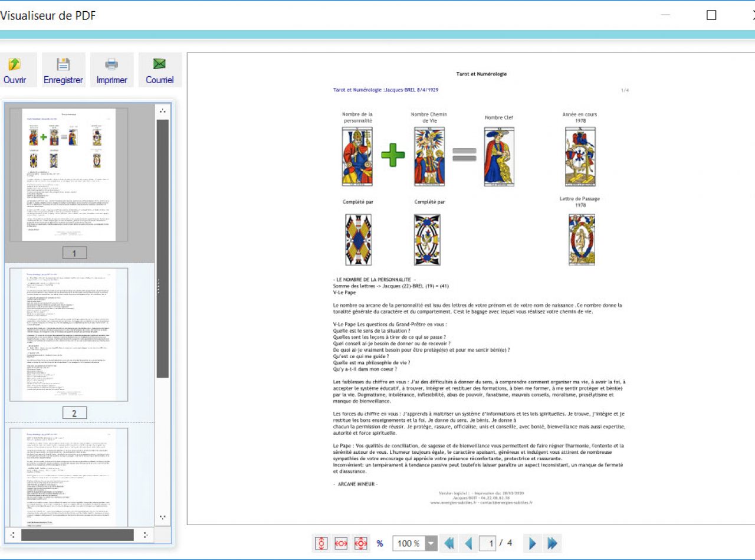
Task: Click the horizontal scrollbar under the thumbnails
Action: 77,534
